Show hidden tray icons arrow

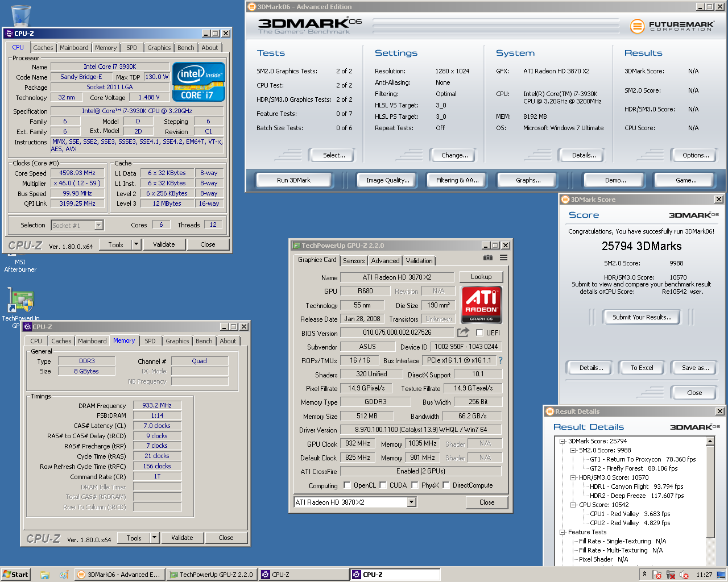coord(644,575)
